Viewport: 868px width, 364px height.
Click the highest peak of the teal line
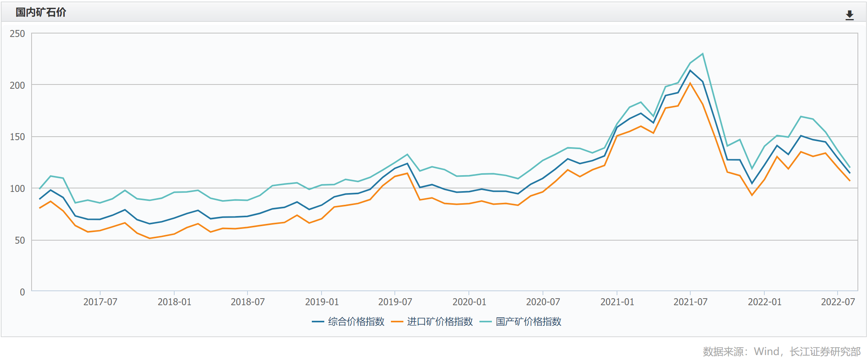(702, 54)
